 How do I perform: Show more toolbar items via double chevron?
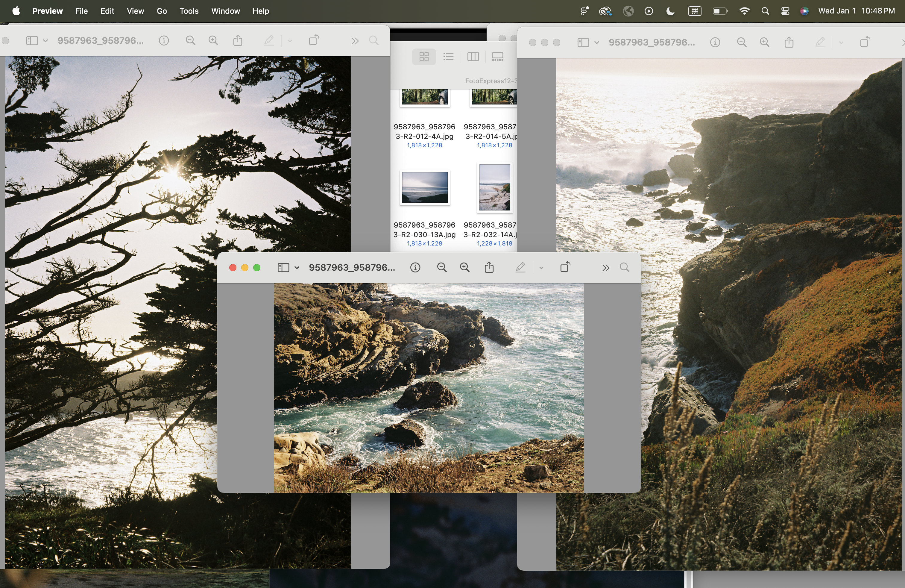click(x=606, y=268)
